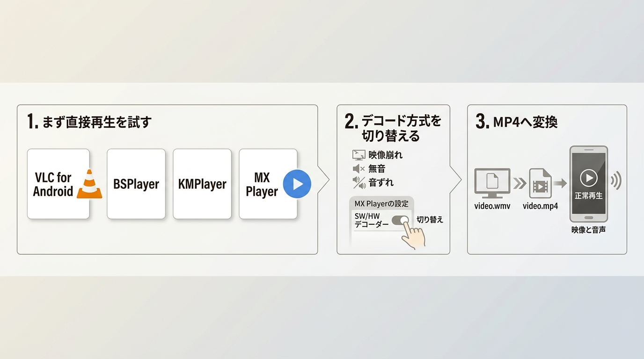Toggle the SW/HW デコーダー switch
Viewport: 644px width, 359px height.
coord(400,220)
